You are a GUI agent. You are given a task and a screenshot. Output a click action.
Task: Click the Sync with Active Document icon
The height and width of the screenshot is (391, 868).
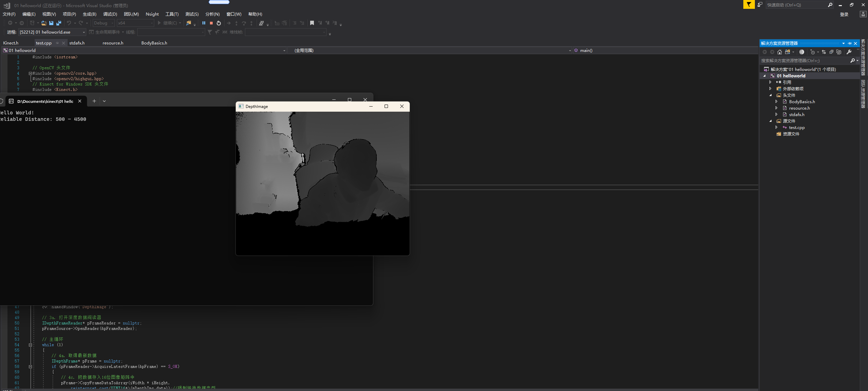tap(823, 52)
